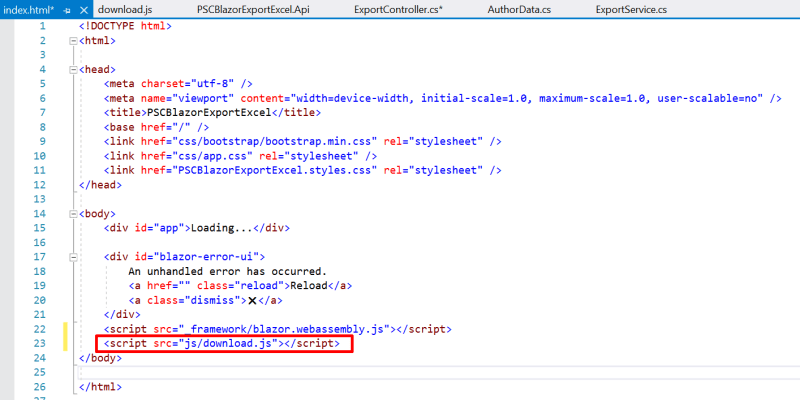This screenshot has width=800, height=400.
Task: Click the PSCBlazorExportExcel.styles.css link line
Action: point(303,170)
